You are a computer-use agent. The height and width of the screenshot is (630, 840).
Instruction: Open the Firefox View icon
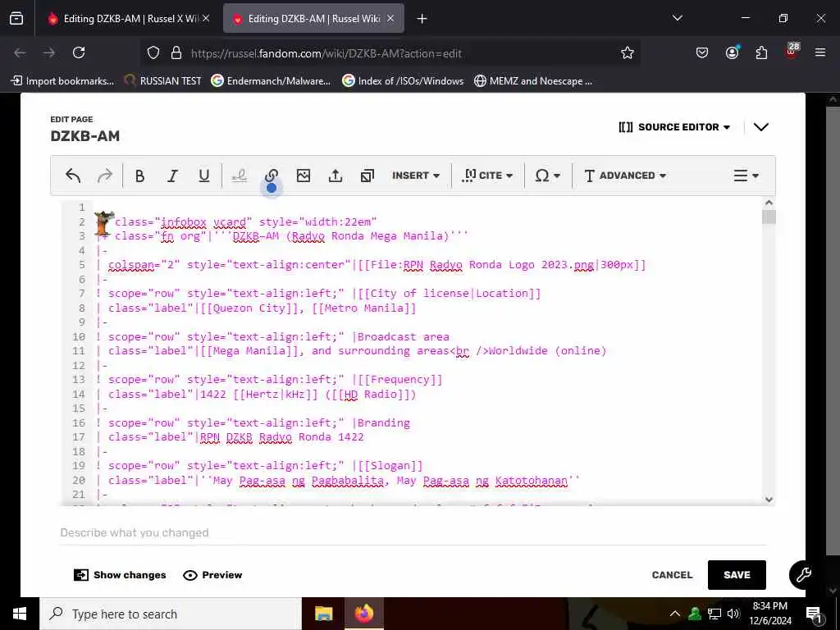tap(16, 19)
